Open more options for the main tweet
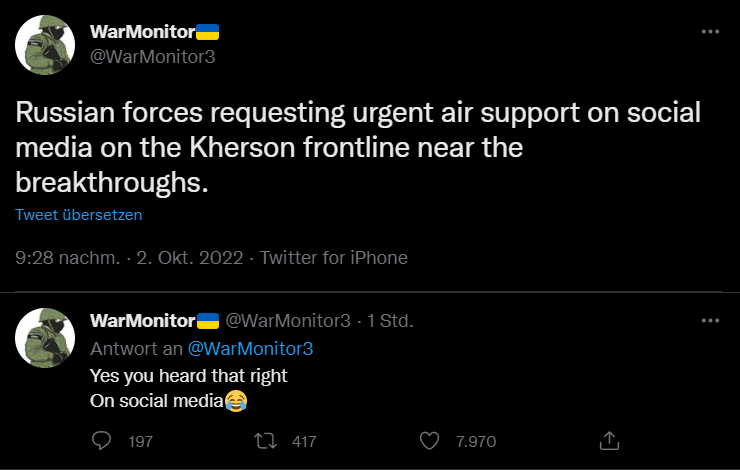740x470 pixels. pos(710,31)
